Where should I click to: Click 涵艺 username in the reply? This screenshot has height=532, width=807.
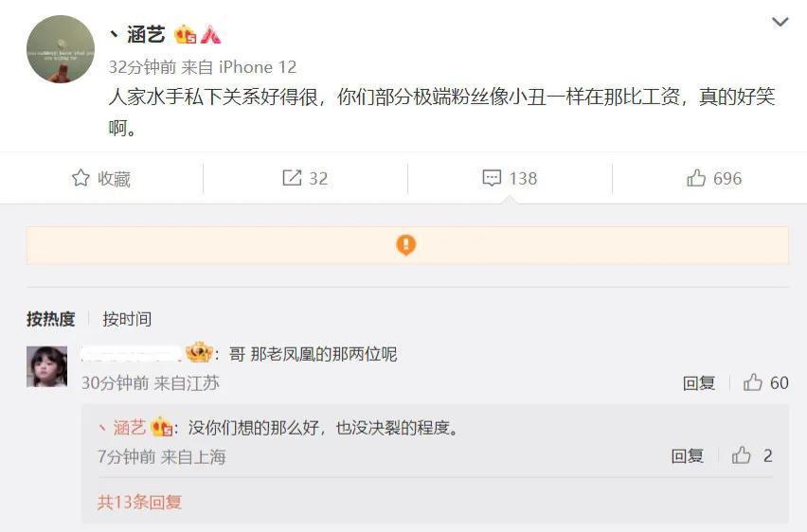click(x=129, y=428)
